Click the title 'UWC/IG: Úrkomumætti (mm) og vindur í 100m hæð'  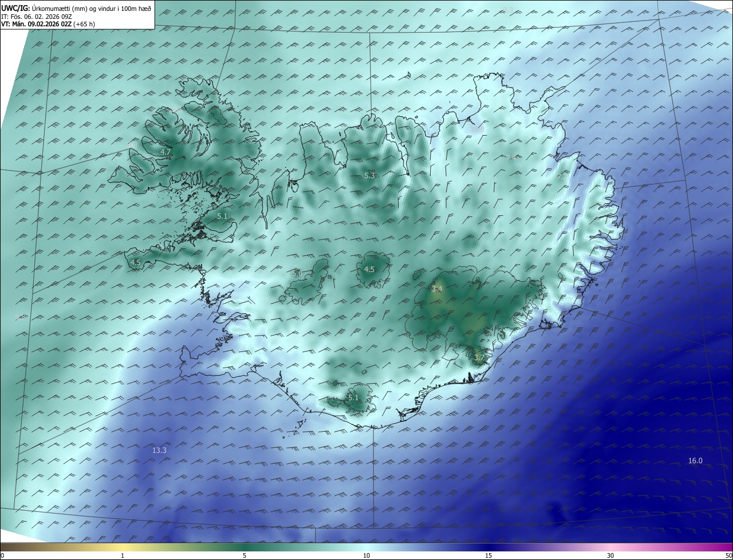click(x=76, y=8)
